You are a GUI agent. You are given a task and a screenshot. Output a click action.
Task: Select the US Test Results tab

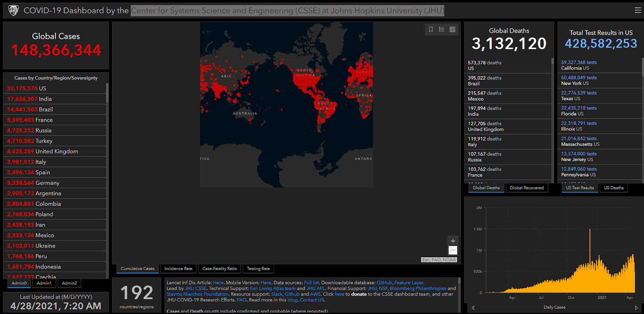[x=580, y=188]
